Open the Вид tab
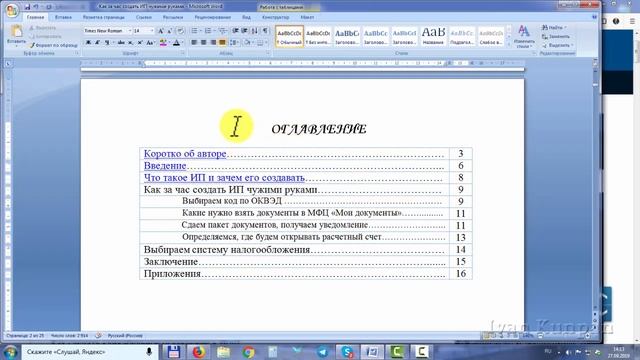 [x=247, y=17]
